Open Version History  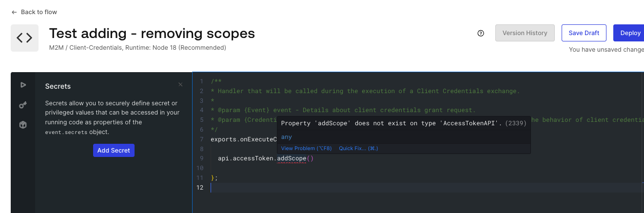(x=525, y=33)
